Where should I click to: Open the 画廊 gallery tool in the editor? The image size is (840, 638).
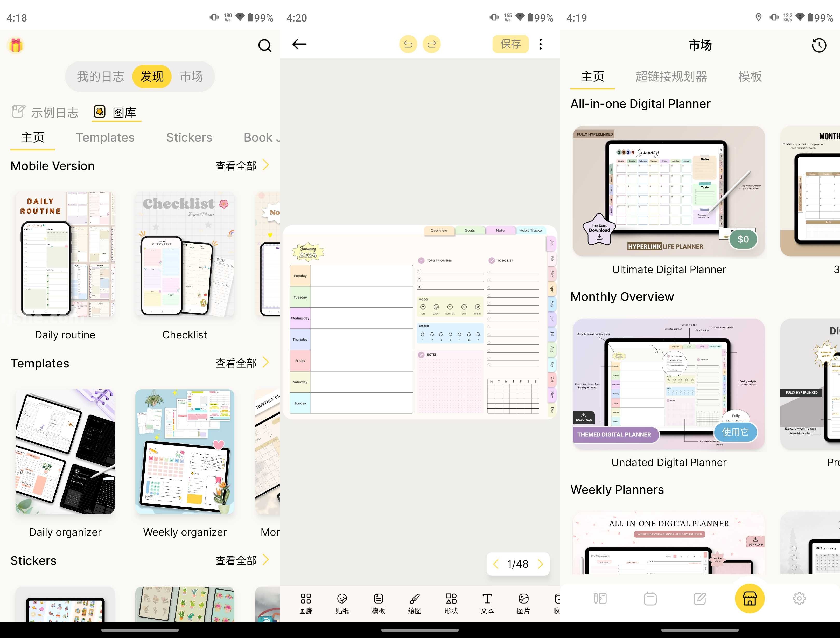click(x=306, y=604)
